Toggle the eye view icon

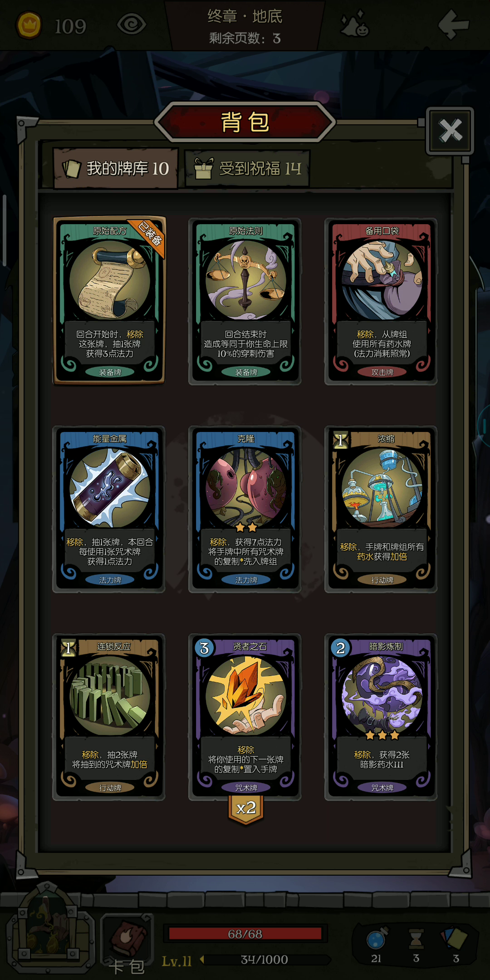(132, 24)
